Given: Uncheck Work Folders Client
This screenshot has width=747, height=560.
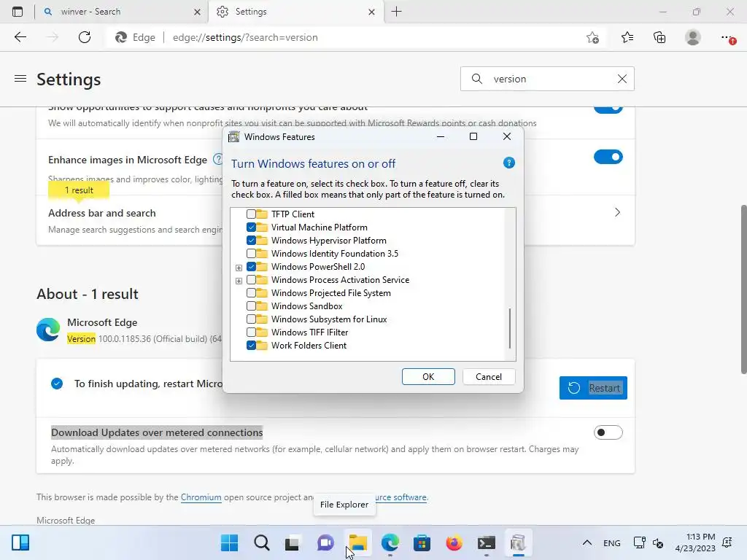Looking at the screenshot, I should [251, 345].
